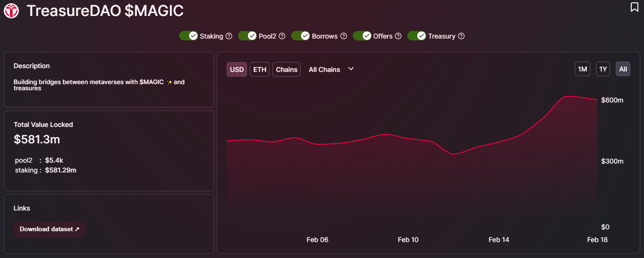This screenshot has height=258, width=644.
Task: Click the Building bridges description text
Action: pyautogui.click(x=99, y=85)
